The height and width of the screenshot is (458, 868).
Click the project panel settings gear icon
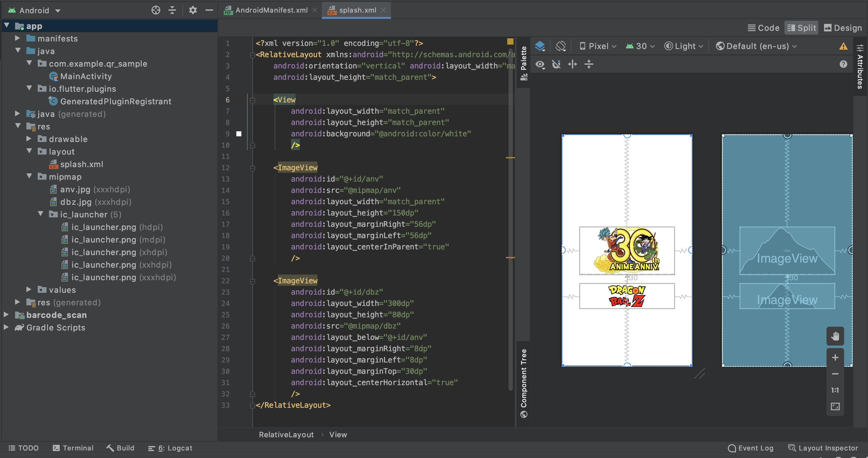coord(193,10)
